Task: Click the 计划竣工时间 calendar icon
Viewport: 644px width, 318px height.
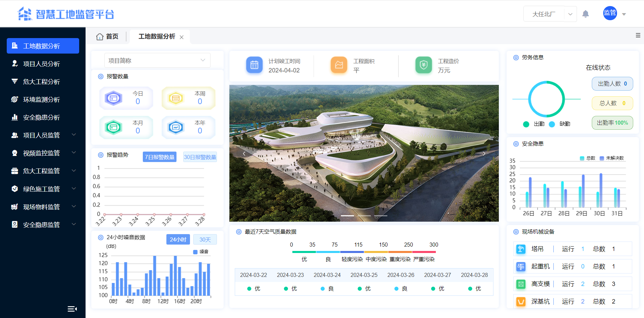Action: 254,65
